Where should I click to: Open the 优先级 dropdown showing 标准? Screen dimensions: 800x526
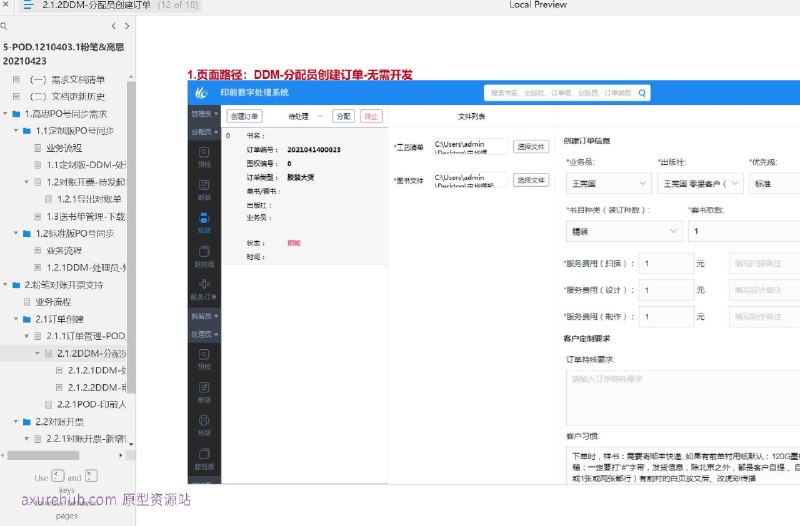[774, 183]
